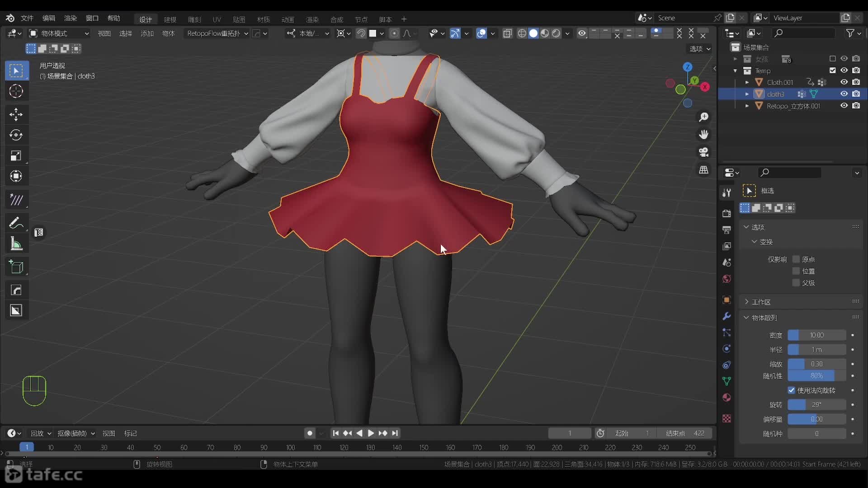Open timeline 标记 menu

pyautogui.click(x=131, y=433)
